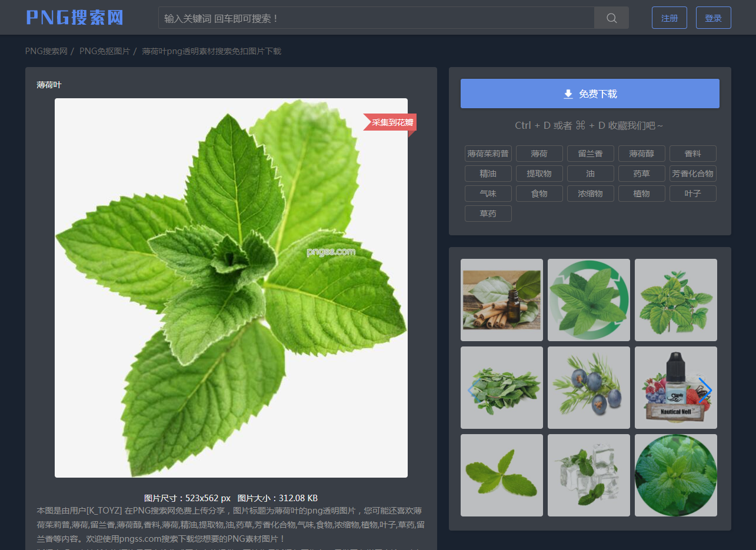Click the 采集到花瓣 ribbon badge

click(x=390, y=122)
